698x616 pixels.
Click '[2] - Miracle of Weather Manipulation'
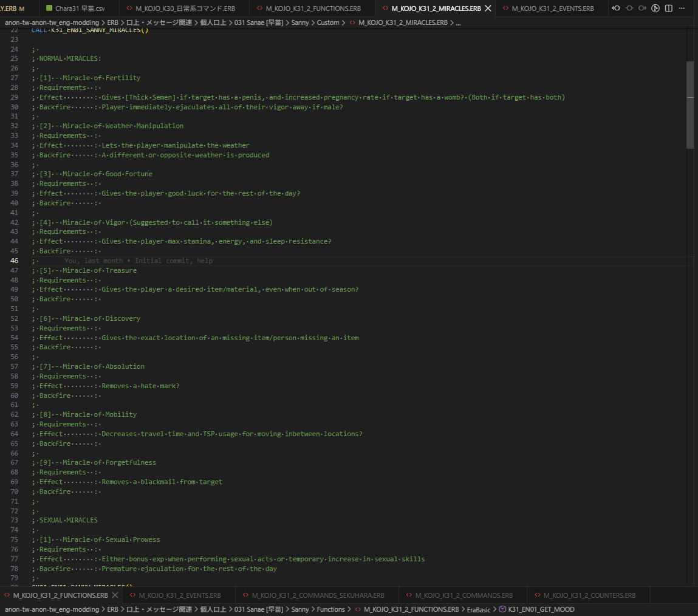(x=108, y=126)
